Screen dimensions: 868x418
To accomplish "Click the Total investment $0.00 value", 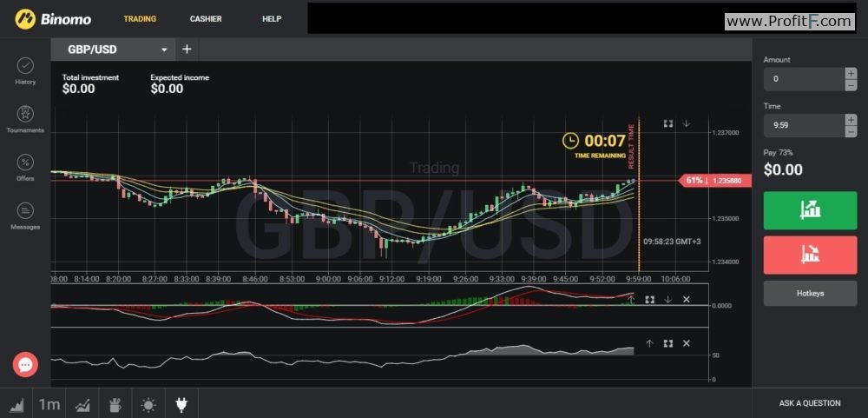I will pyautogui.click(x=79, y=89).
